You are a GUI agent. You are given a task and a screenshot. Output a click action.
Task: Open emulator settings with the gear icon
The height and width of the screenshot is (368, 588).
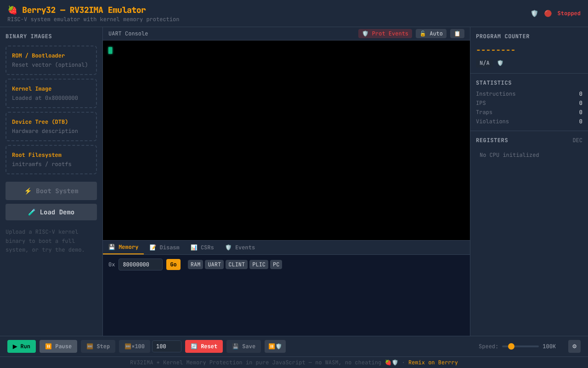pyautogui.click(x=574, y=346)
